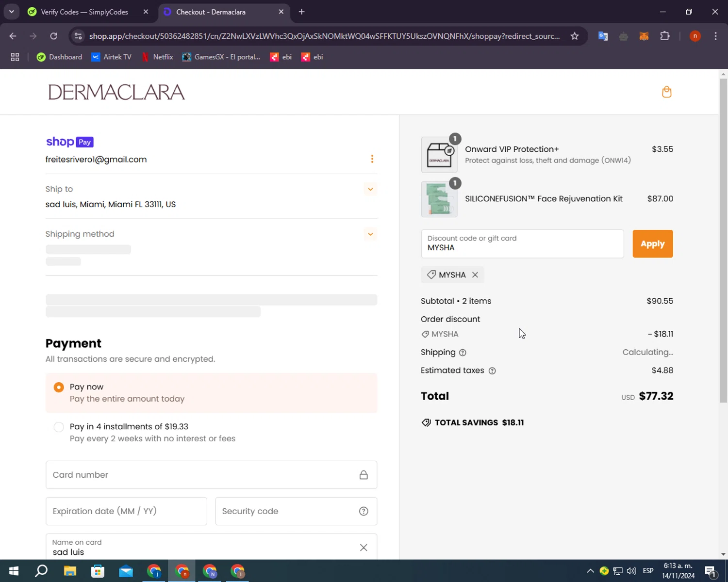Show Estimated taxes help icon
Image resolution: width=728 pixels, height=582 pixels.
pyautogui.click(x=492, y=371)
